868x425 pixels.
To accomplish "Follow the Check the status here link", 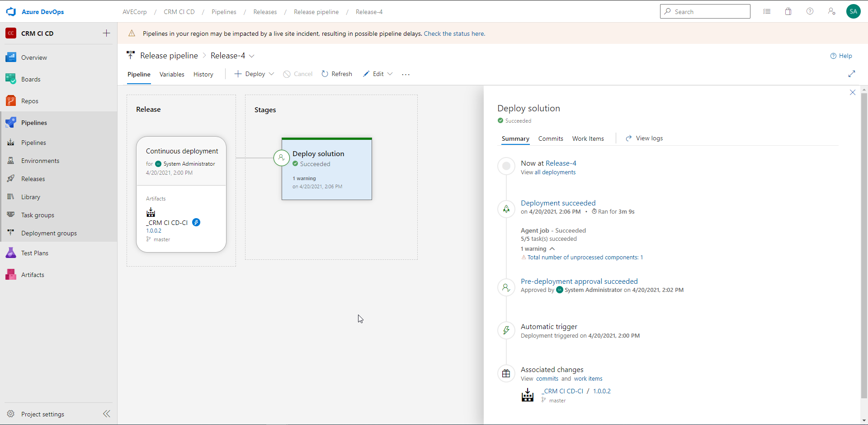I will pyautogui.click(x=454, y=33).
